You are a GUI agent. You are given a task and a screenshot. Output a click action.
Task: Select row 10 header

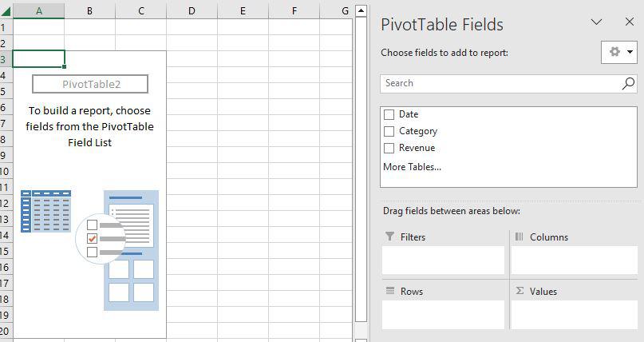(5, 171)
